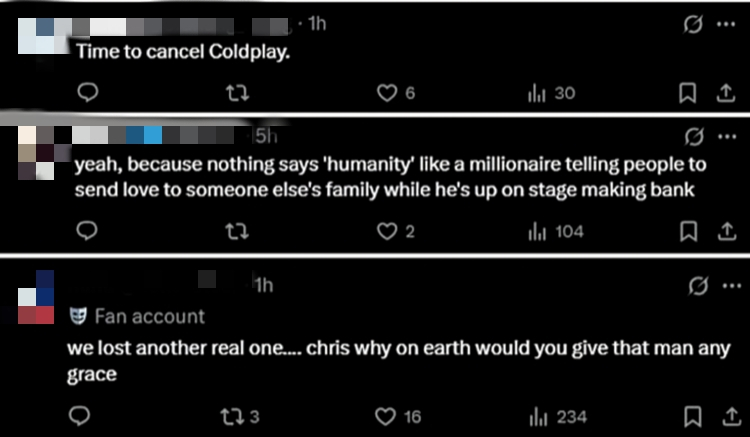Like the 'Time to cancel Coldplay' post
The width and height of the screenshot is (750, 437).
coord(387,93)
